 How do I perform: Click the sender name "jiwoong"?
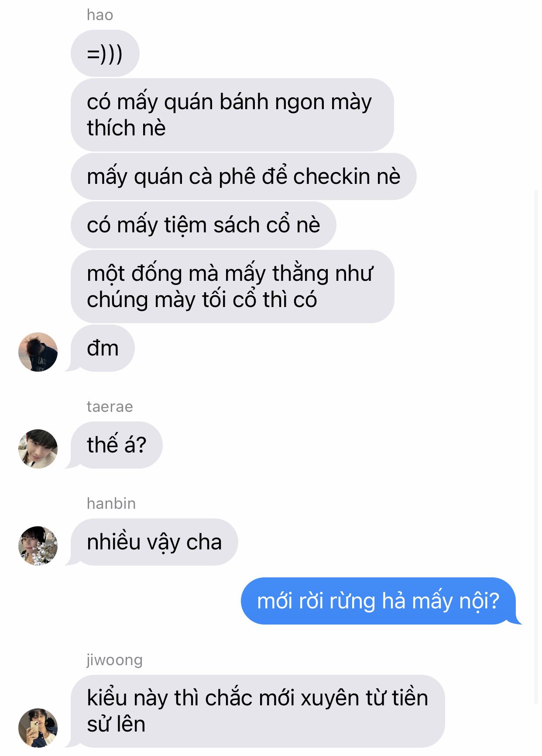click(114, 660)
